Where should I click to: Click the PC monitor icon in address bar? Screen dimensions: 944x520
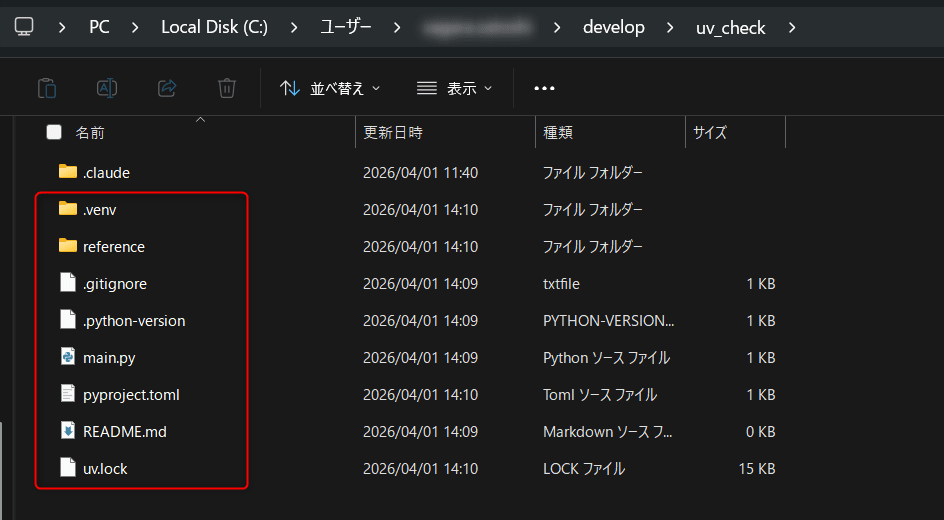click(24, 27)
